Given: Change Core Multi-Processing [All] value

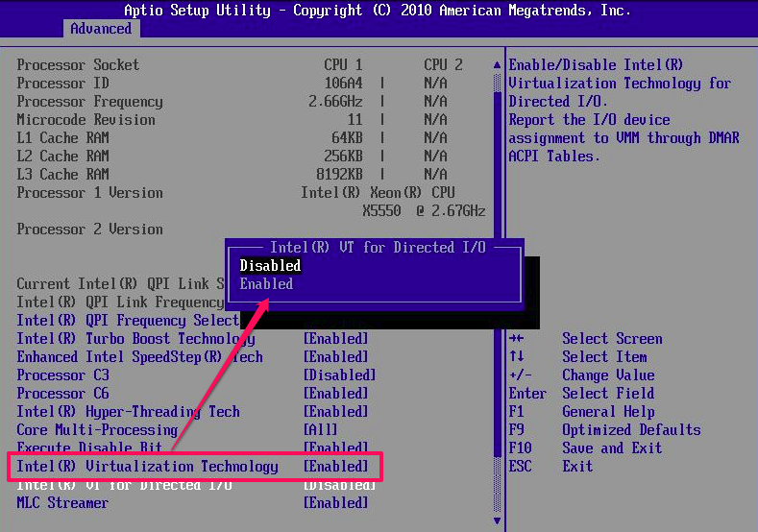Looking at the screenshot, I should (x=321, y=430).
